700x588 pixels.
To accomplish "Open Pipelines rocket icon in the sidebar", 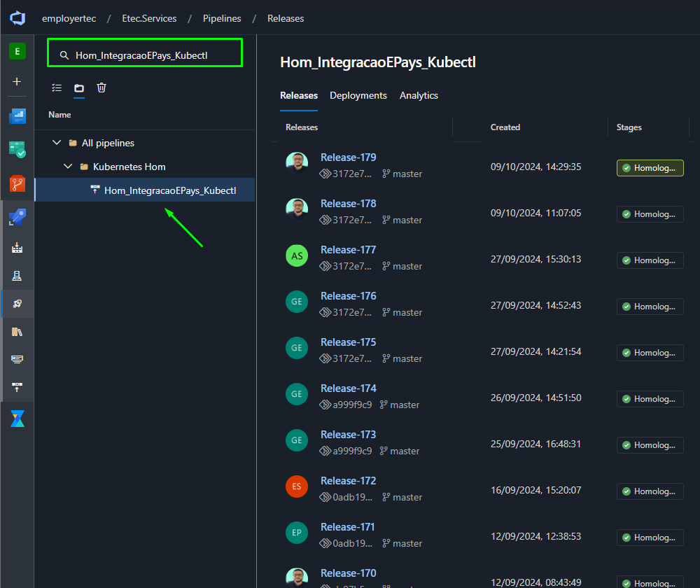I will 17,217.
